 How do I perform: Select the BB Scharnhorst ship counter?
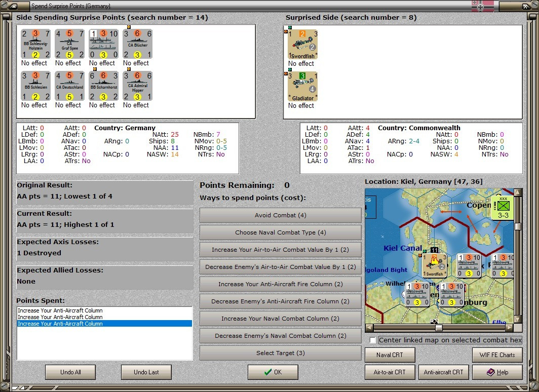click(103, 86)
